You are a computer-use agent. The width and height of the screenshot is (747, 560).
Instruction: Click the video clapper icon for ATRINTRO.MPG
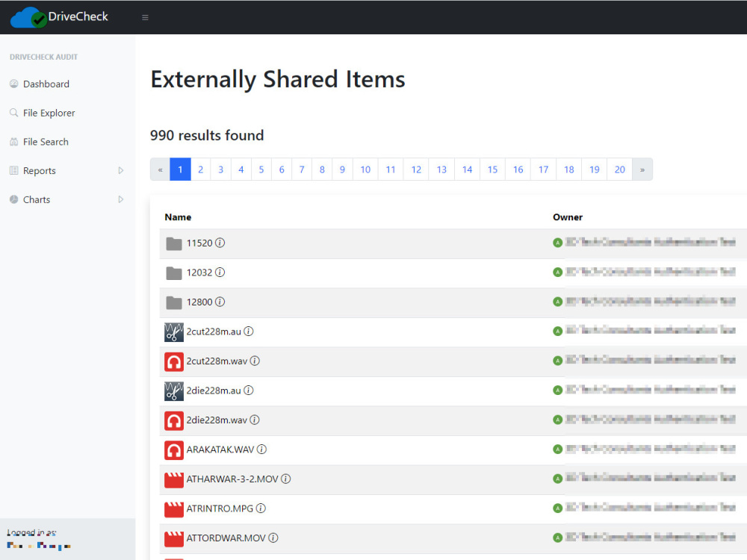(174, 509)
